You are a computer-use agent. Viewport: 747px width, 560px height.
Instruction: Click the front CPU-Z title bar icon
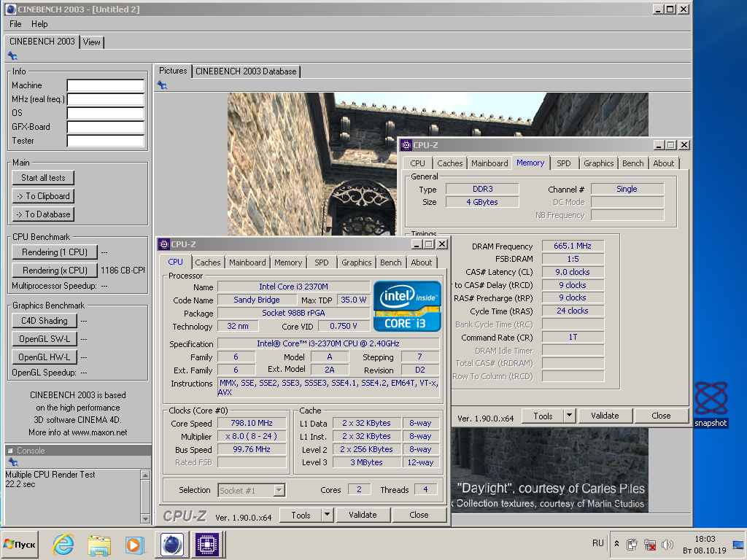click(x=164, y=244)
